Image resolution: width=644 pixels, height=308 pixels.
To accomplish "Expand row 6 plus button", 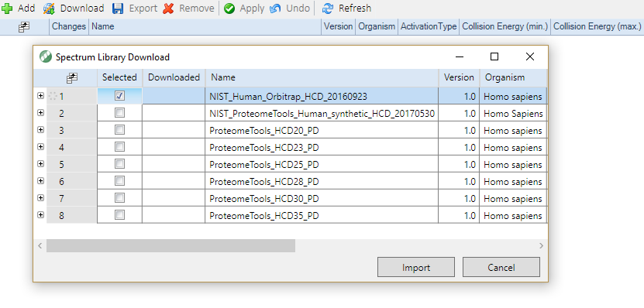I will (40, 180).
